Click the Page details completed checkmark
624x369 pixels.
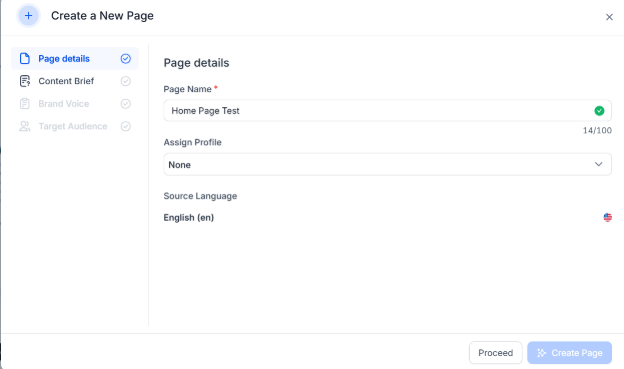126,59
